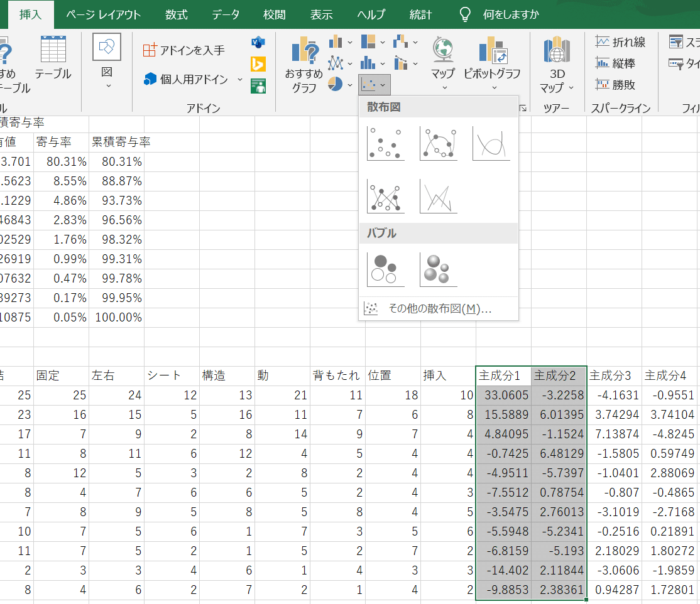Choose scatter with smooth lines
The image size is (700, 604).
pos(491,144)
